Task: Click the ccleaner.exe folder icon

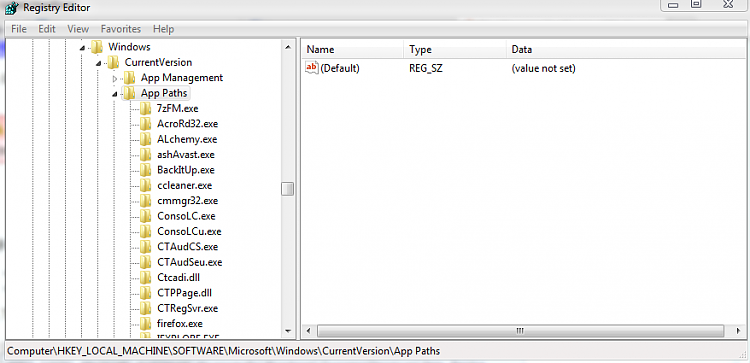Action: pyautogui.click(x=145, y=185)
